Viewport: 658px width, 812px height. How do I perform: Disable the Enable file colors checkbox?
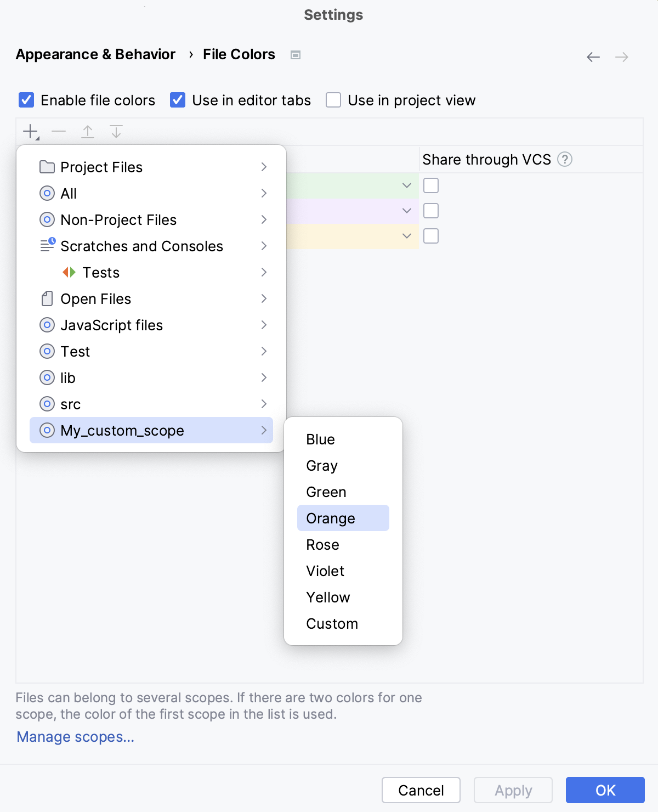coord(26,100)
